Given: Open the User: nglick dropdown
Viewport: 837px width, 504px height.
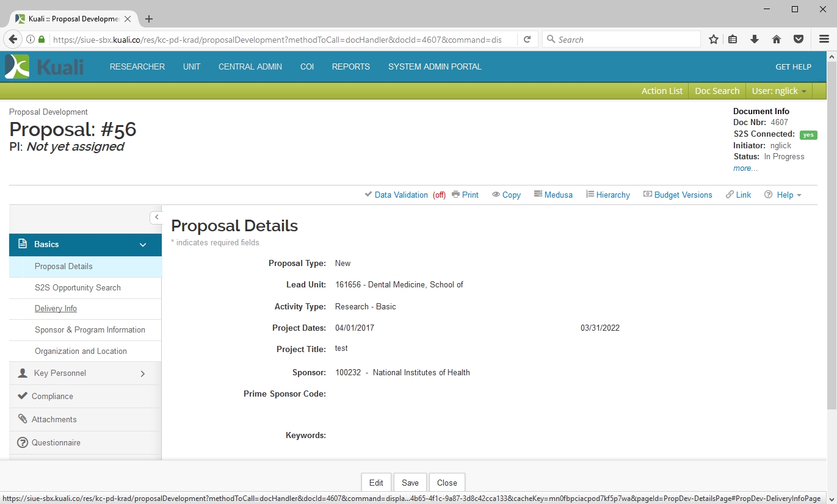Looking at the screenshot, I should (x=779, y=91).
